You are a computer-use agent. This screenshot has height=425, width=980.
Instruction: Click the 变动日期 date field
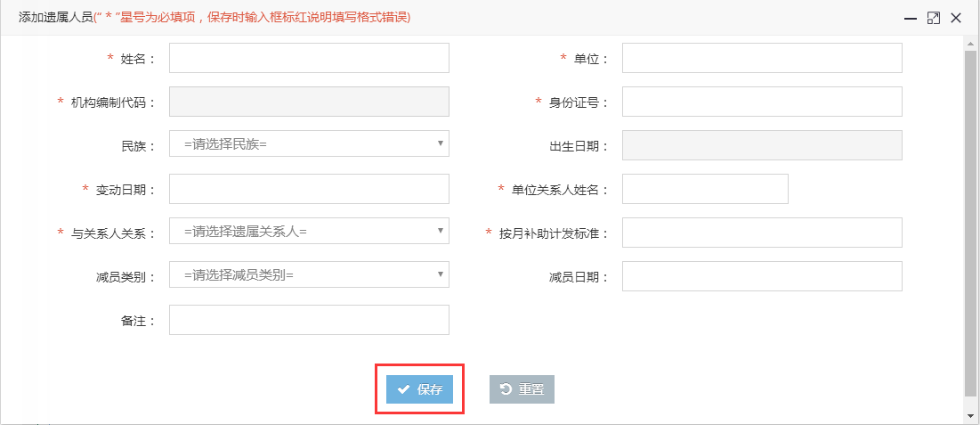coord(310,189)
